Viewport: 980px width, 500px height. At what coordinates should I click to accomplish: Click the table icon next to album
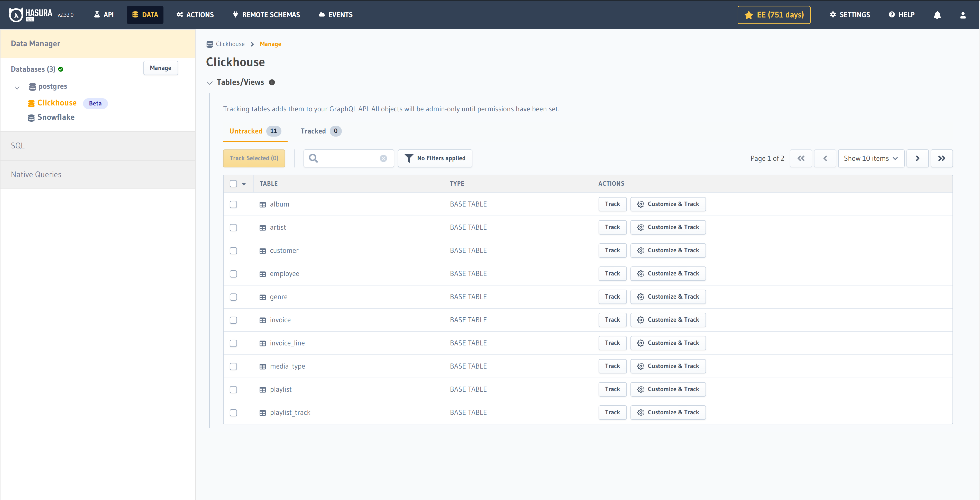point(262,204)
